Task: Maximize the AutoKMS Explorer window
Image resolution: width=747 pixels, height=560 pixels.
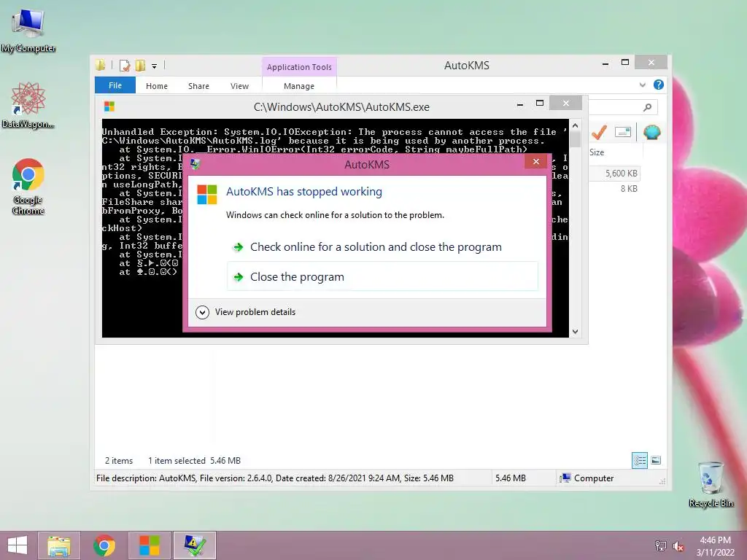Action: point(625,63)
